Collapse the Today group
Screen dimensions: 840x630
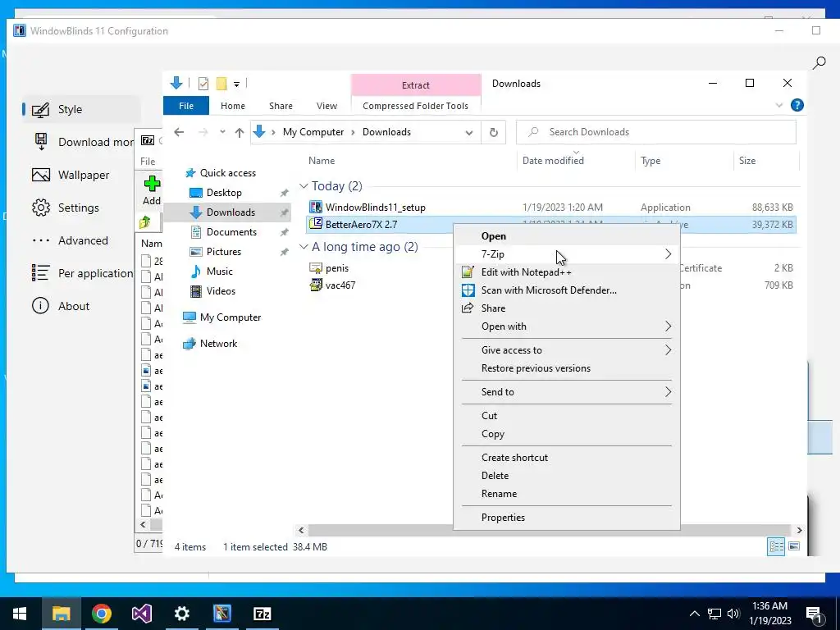tap(304, 186)
